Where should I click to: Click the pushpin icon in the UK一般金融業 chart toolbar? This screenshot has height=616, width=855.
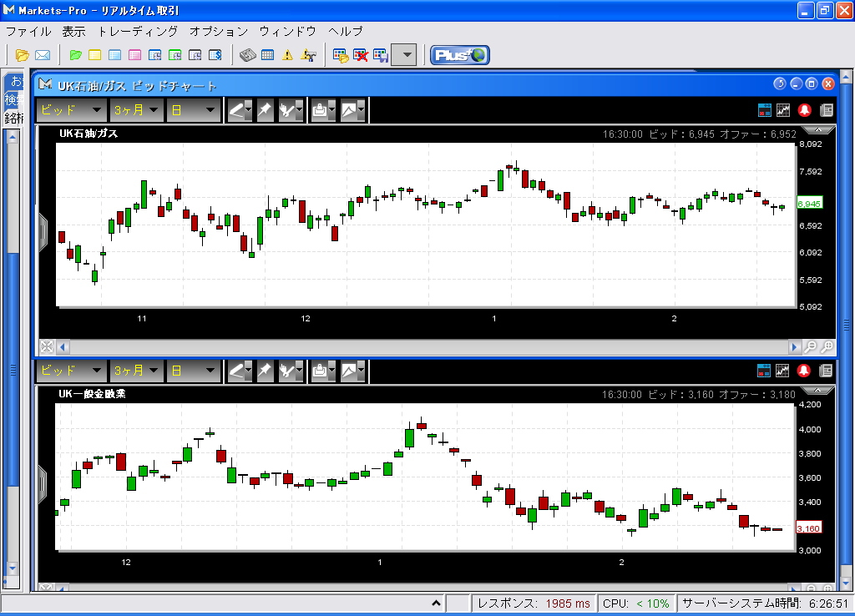265,371
